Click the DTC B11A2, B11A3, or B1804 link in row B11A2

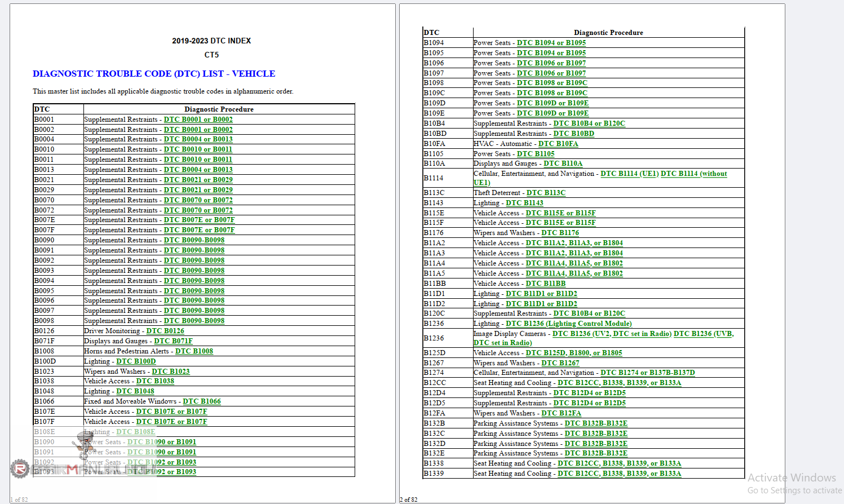(x=574, y=243)
